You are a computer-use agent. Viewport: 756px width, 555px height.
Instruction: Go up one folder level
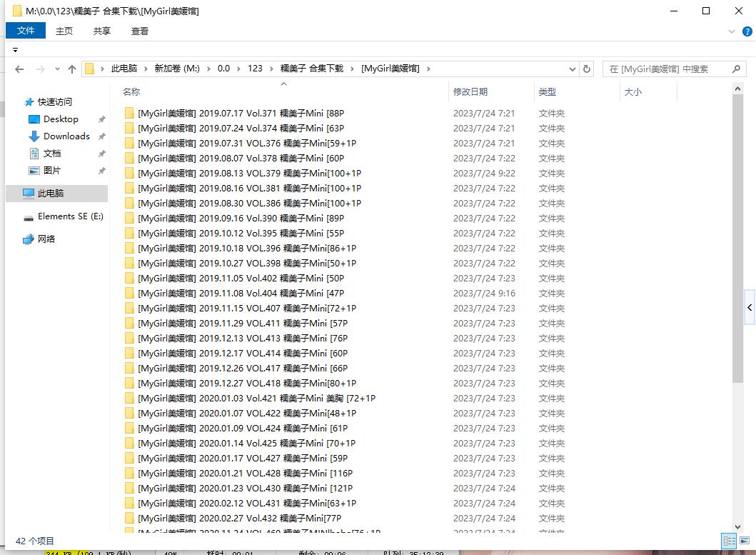pos(72,69)
